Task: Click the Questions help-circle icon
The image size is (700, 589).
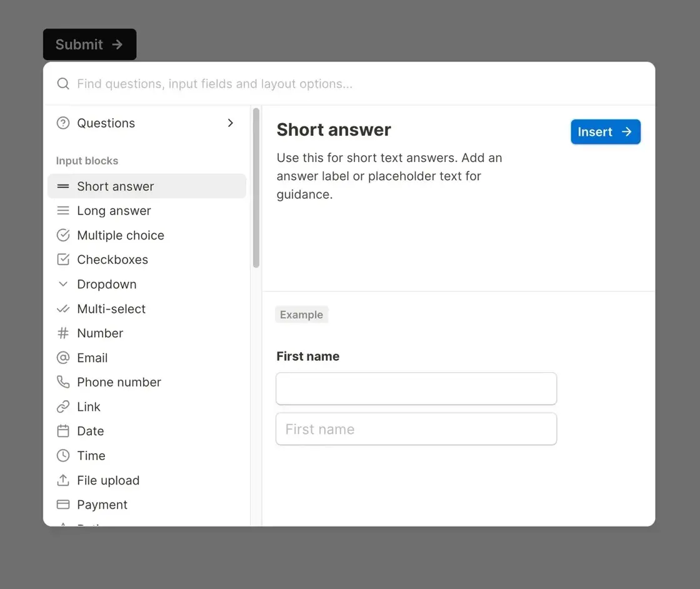Action: (x=63, y=123)
